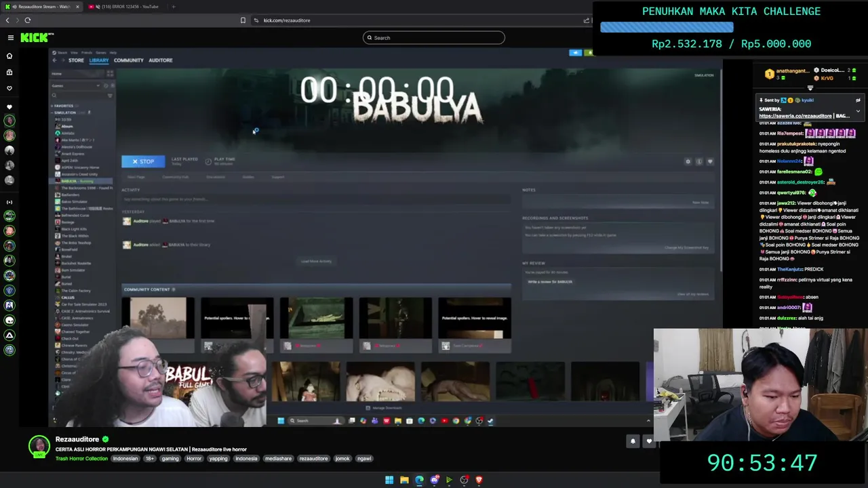Click the Load More Activity button

coord(316,261)
